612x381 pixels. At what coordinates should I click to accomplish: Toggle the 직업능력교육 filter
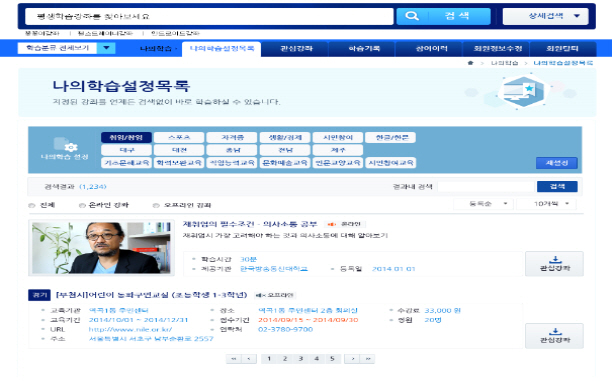[x=232, y=162]
